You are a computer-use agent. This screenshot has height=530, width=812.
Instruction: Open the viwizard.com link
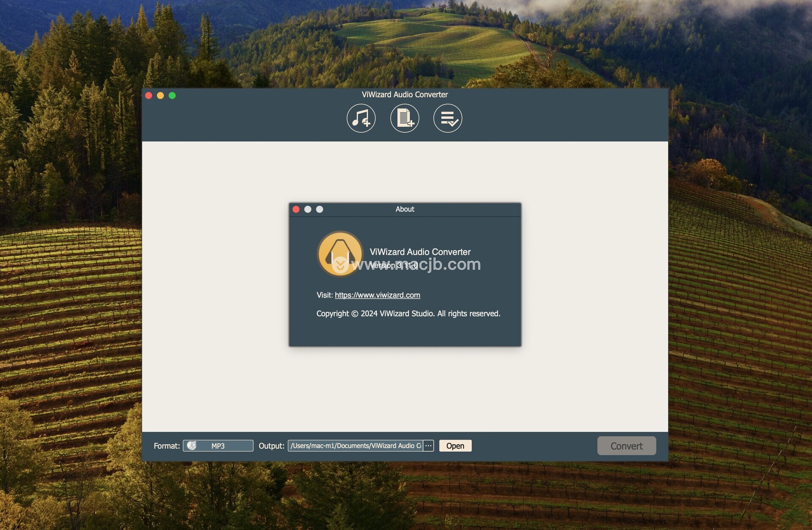378,295
